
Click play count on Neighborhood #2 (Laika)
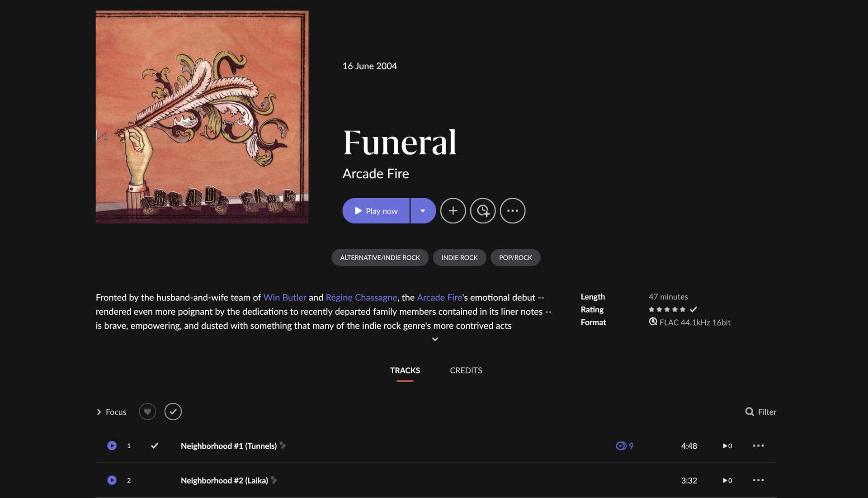point(727,480)
